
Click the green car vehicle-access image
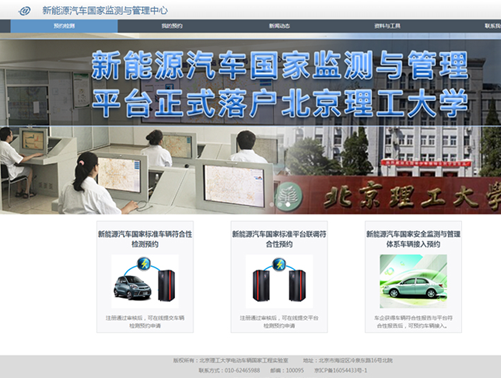coord(413,281)
